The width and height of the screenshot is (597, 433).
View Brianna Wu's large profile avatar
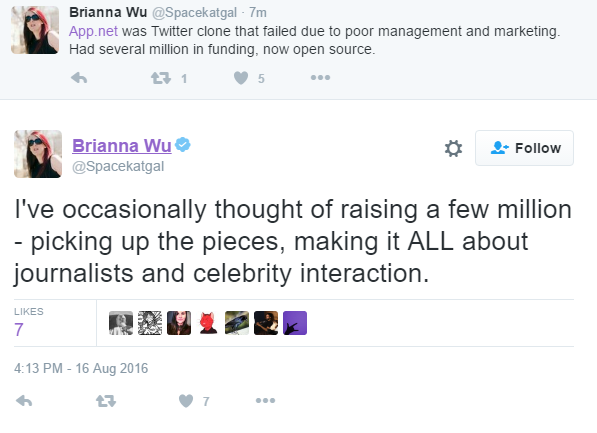(x=38, y=154)
